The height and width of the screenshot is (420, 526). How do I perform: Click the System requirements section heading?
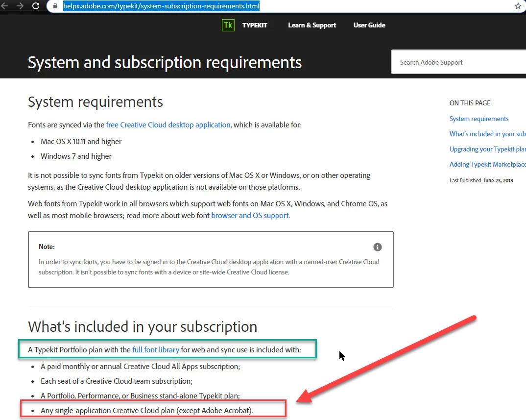point(96,102)
